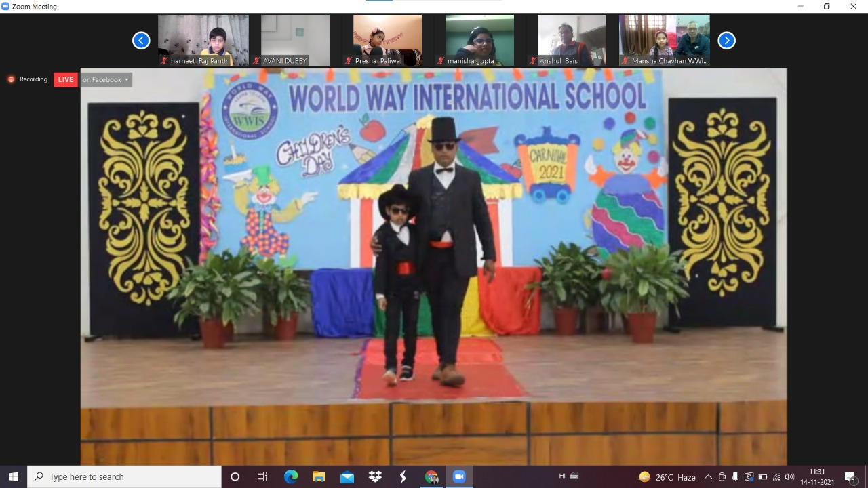Open File Explorer from the taskbar
868x488 pixels.
tap(319, 476)
